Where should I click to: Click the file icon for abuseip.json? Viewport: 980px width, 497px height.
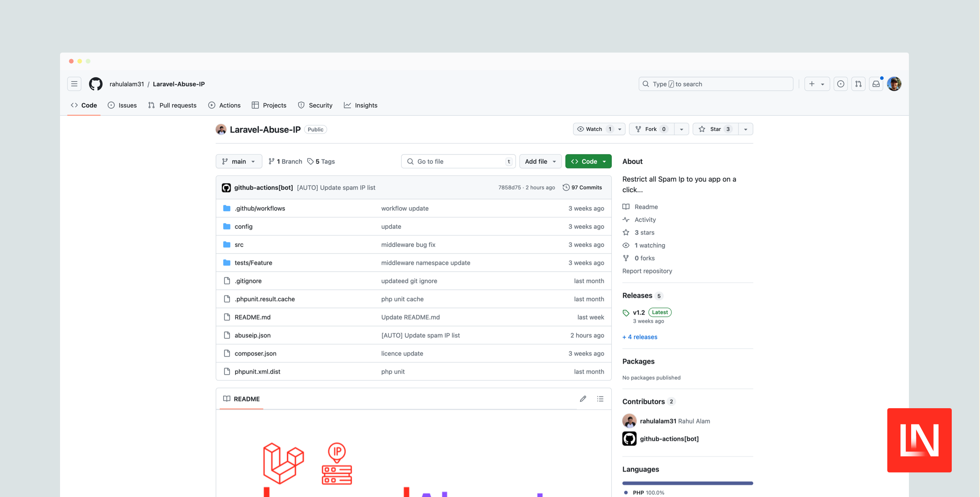pyautogui.click(x=227, y=335)
